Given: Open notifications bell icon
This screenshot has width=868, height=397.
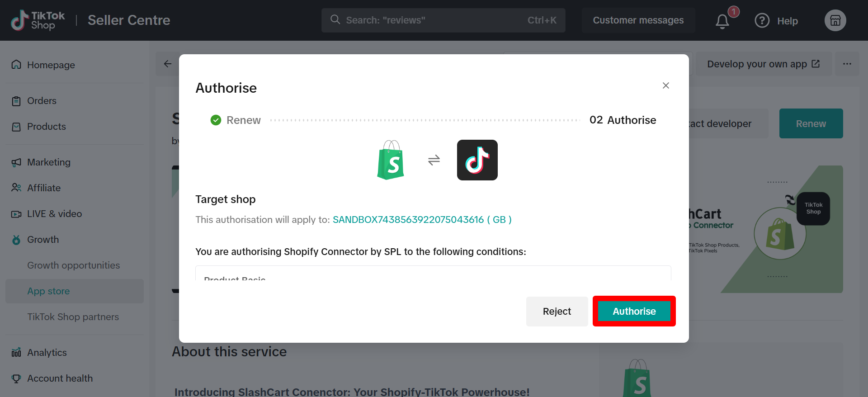Looking at the screenshot, I should 722,21.
